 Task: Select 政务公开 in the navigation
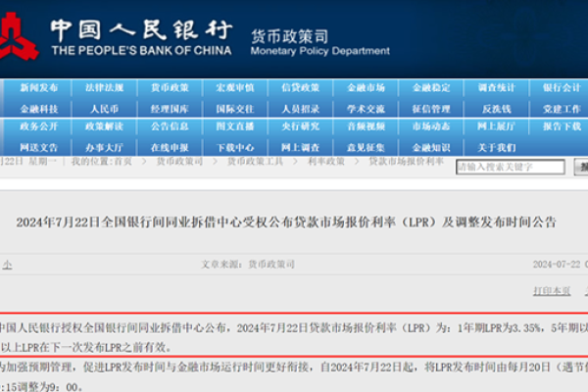click(39, 126)
